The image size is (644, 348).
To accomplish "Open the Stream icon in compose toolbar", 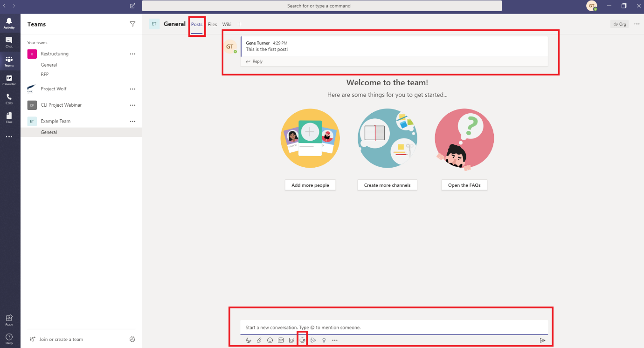I will click(313, 340).
